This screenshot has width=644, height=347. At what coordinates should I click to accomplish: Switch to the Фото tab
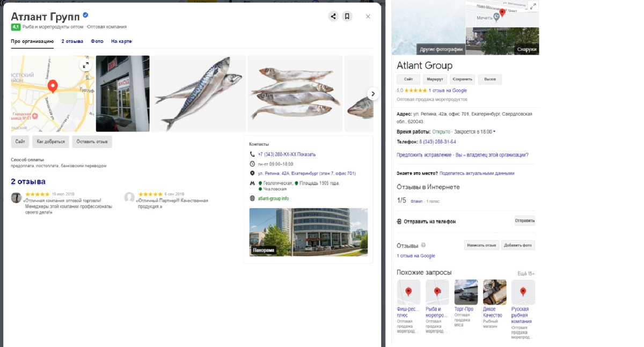pyautogui.click(x=97, y=41)
